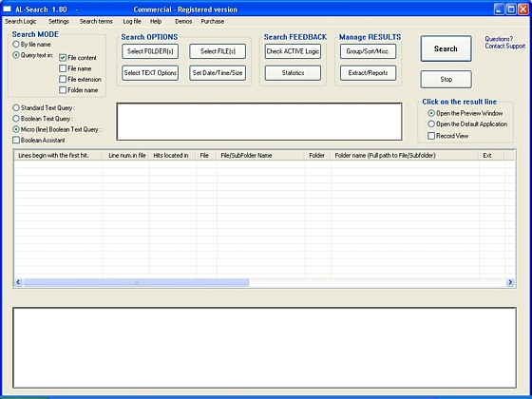Click the Ext column header
The height and width of the screenshot is (399, 532).
point(492,156)
